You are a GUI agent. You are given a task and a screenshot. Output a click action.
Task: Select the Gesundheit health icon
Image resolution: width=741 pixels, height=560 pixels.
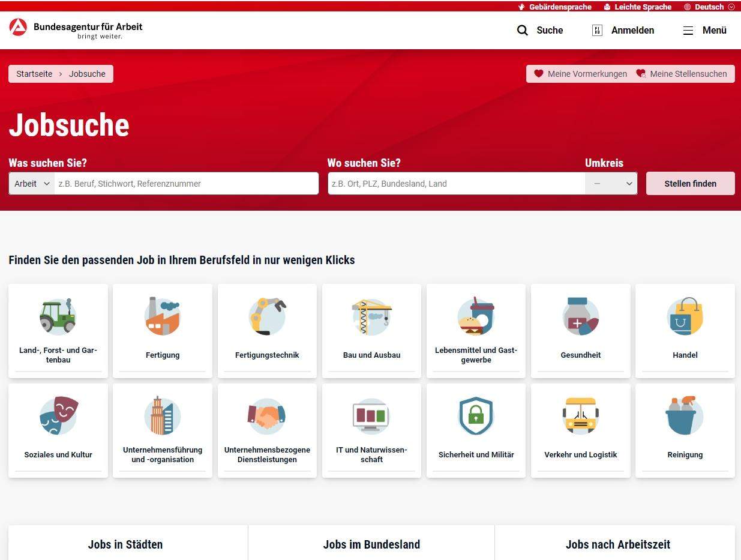pyautogui.click(x=580, y=316)
